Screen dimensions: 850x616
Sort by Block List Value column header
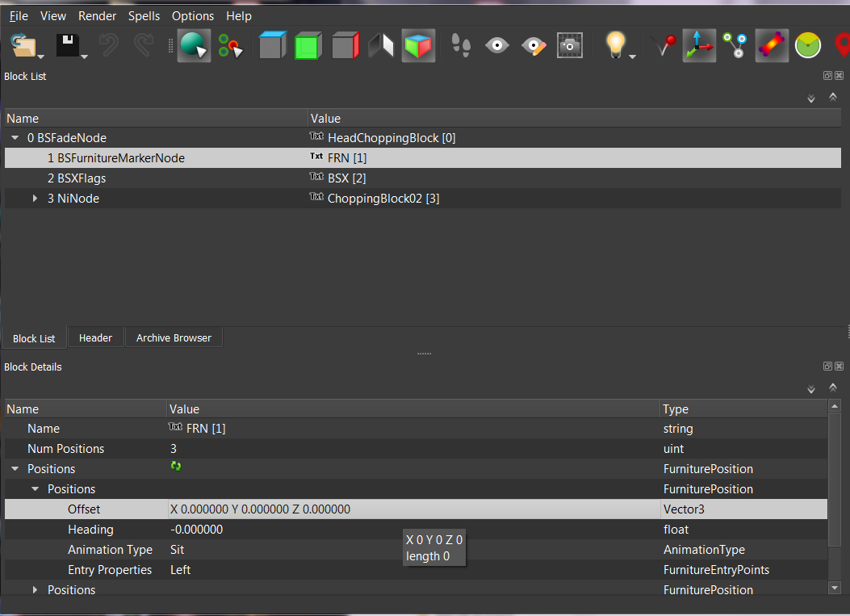click(x=575, y=118)
